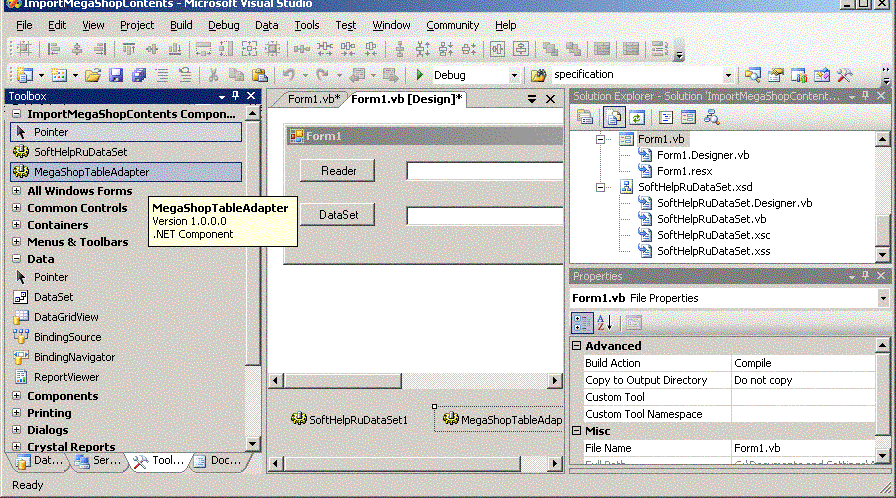Toggle Categorized view in Properties panel

click(582, 323)
